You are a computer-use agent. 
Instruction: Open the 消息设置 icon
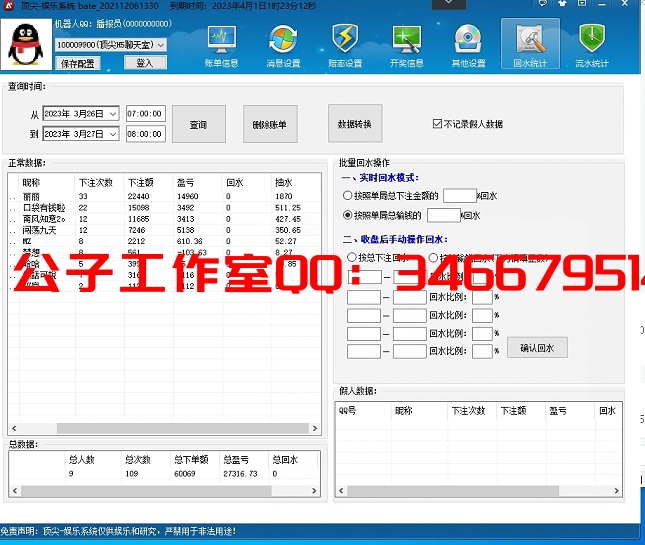pyautogui.click(x=283, y=46)
